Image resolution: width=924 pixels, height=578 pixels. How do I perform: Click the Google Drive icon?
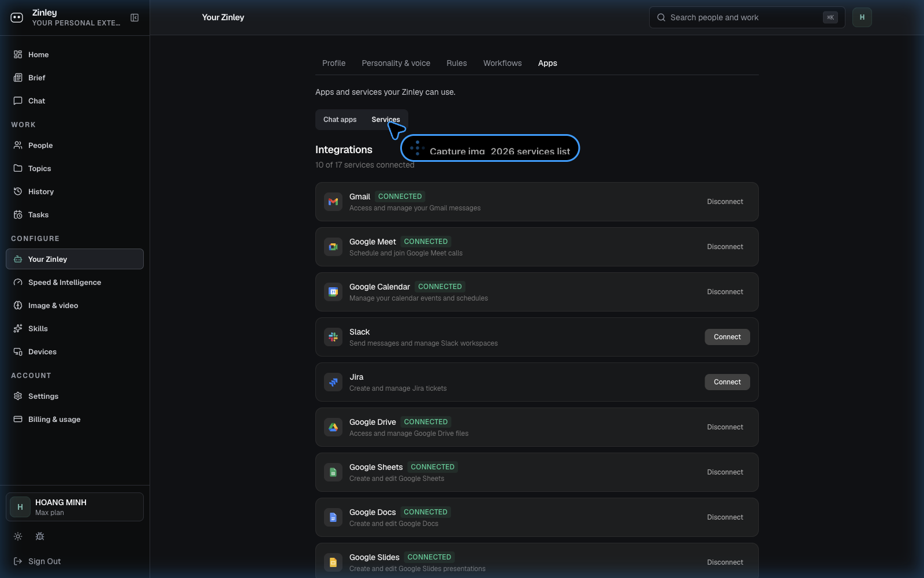(x=333, y=427)
